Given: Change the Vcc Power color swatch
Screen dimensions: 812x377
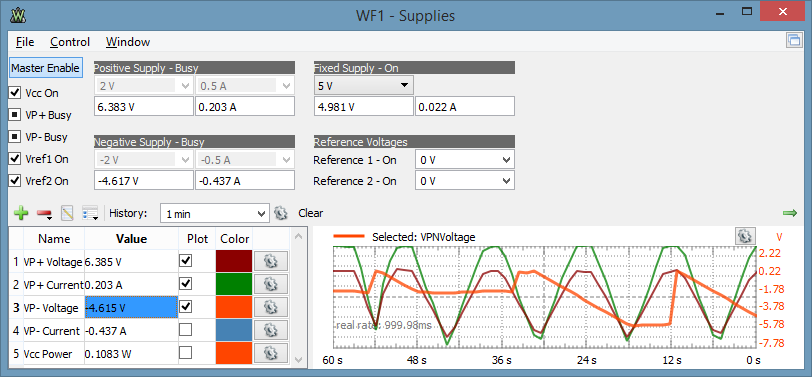Looking at the screenshot, I should pos(234,353).
